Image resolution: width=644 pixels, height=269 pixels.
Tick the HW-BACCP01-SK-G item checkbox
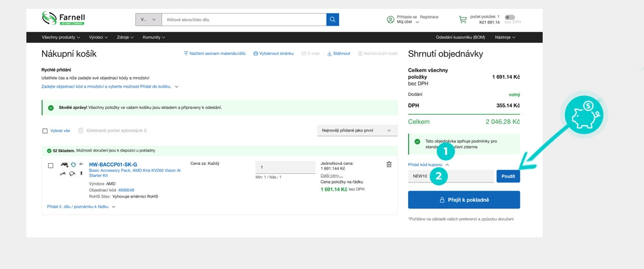click(51, 165)
